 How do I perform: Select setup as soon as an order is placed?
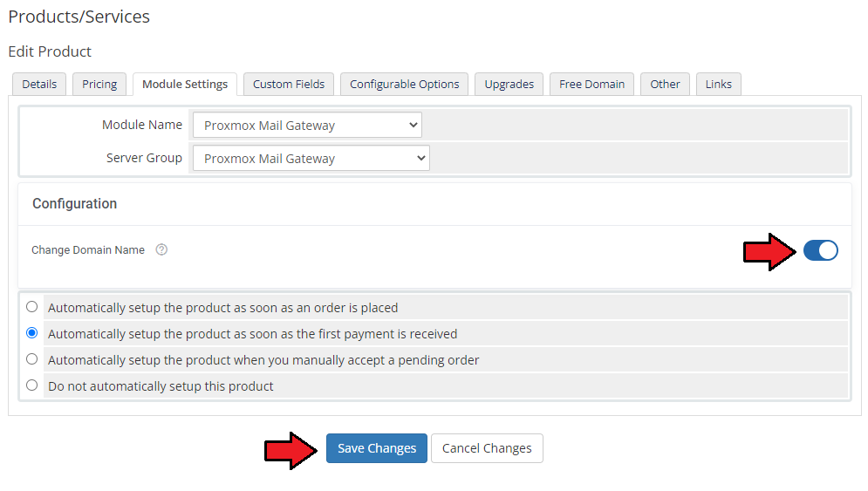click(32, 307)
